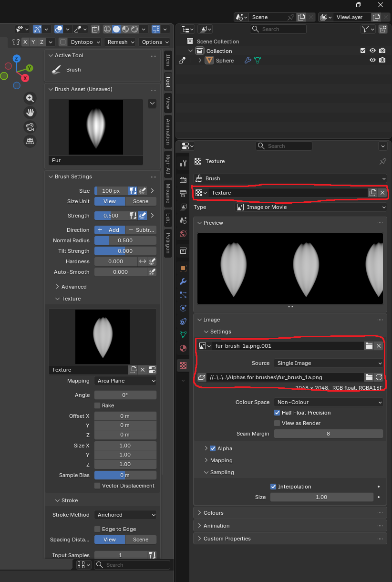The image size is (392, 582).
Task: Toggle X-ray display icon in viewport header
Action: pos(95,29)
